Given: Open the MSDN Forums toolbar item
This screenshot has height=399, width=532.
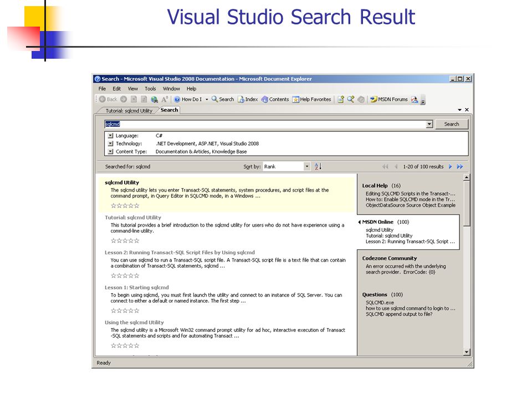Looking at the screenshot, I should (x=389, y=99).
